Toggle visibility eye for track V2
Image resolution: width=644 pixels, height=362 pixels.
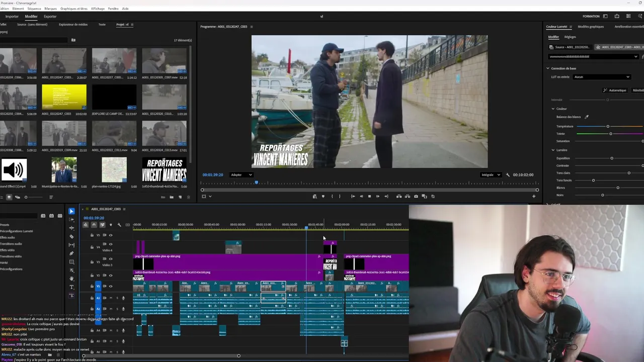(x=111, y=276)
